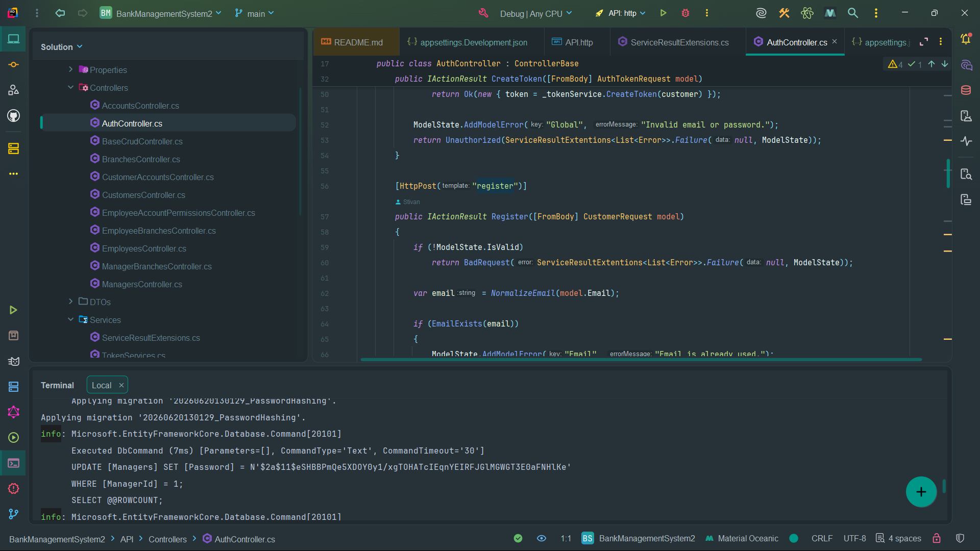Click the editor horizontal scrollbar
980x551 pixels.
[641, 359]
